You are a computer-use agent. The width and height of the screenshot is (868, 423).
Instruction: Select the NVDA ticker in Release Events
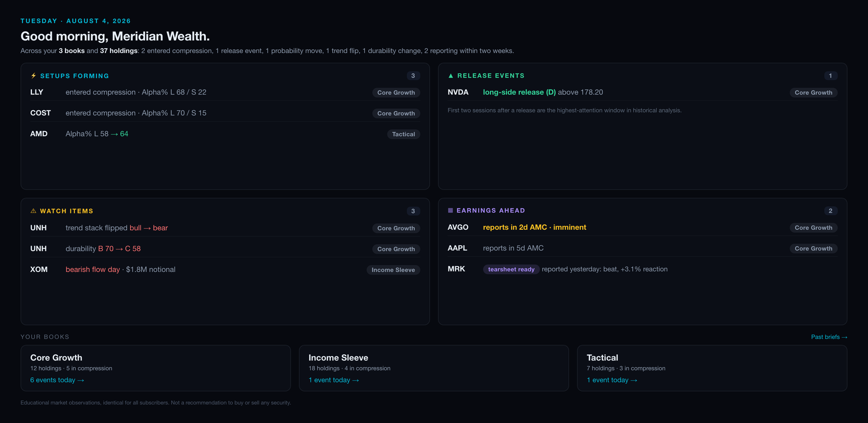coord(458,92)
